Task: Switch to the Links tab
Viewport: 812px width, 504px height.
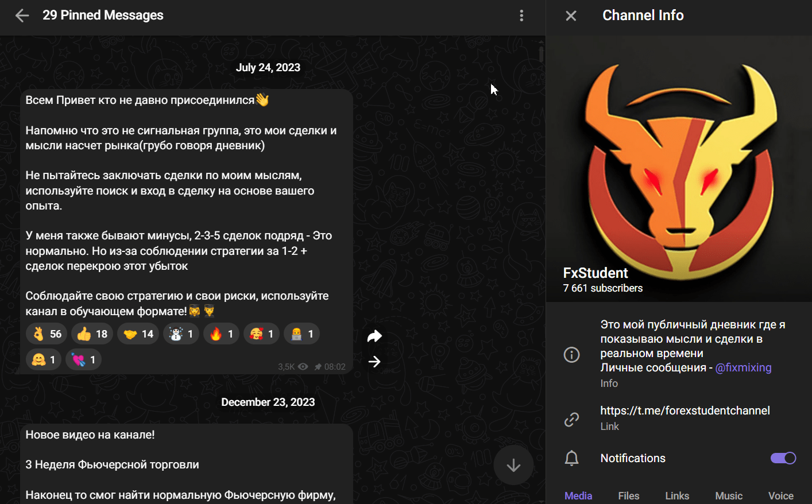Action: (x=677, y=495)
